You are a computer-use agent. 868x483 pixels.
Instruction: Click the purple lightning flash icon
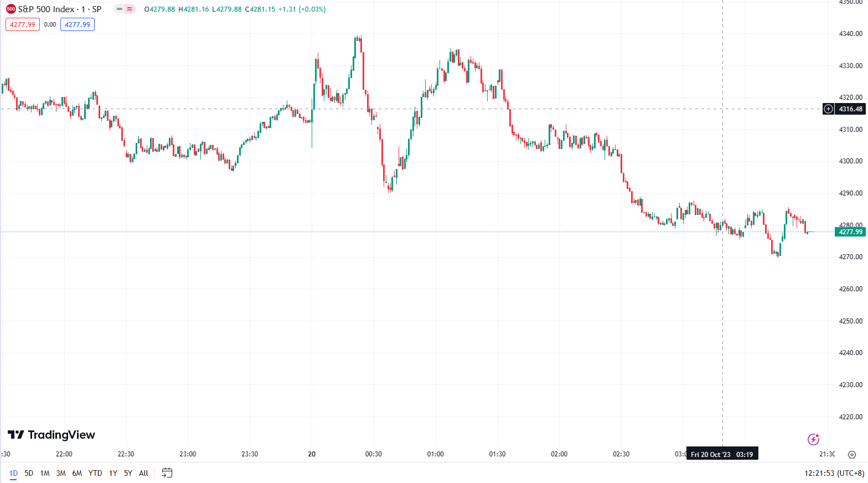(813, 439)
